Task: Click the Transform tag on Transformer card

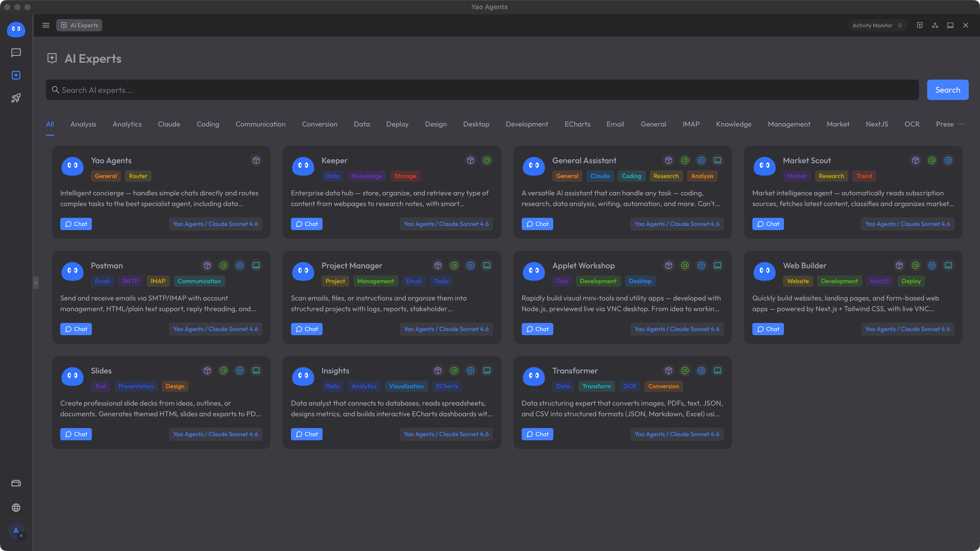Action: (596, 386)
